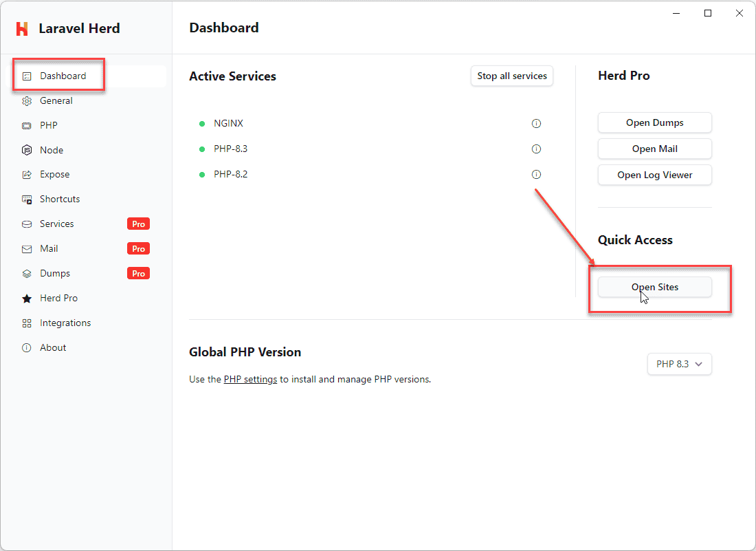Close the Laravel Herd window
Viewport: 756px width, 551px height.
point(739,14)
